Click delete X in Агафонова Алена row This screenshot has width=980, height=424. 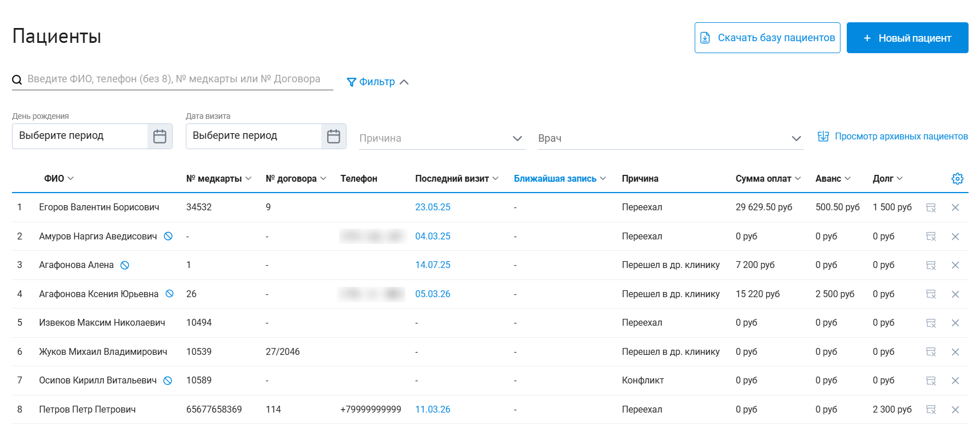coord(955,265)
